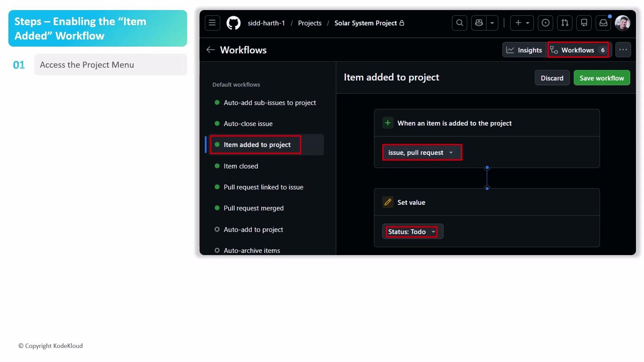The height and width of the screenshot is (362, 644).
Task: Open the Copilot chat icon
Action: tap(479, 23)
